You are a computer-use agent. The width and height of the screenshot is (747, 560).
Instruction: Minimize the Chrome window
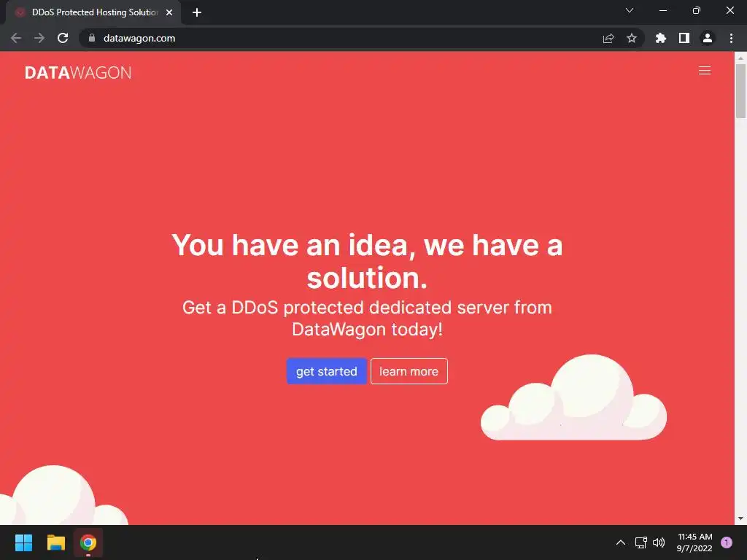tap(662, 10)
